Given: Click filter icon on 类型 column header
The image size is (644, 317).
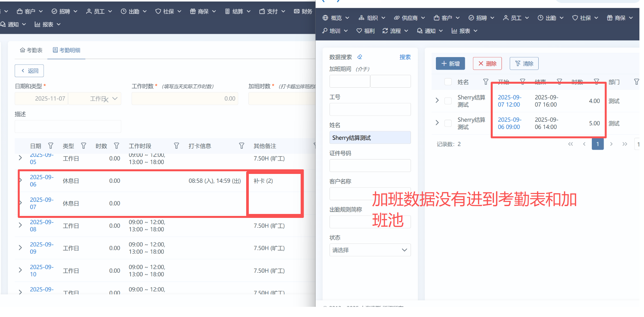Looking at the screenshot, I should (x=83, y=146).
